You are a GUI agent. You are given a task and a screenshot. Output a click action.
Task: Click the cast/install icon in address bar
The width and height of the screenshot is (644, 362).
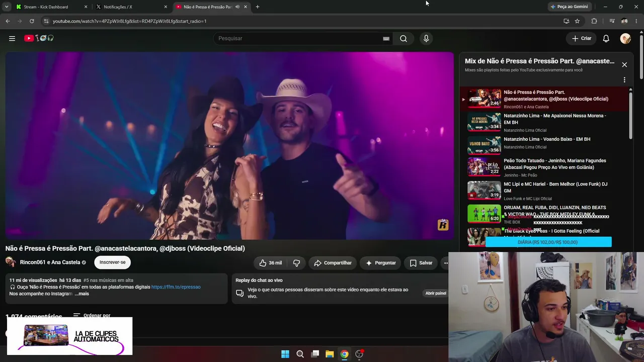coord(567,21)
